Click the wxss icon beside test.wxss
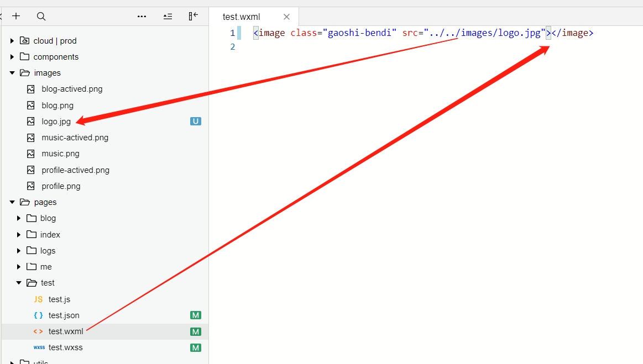643x364 pixels. [x=39, y=347]
